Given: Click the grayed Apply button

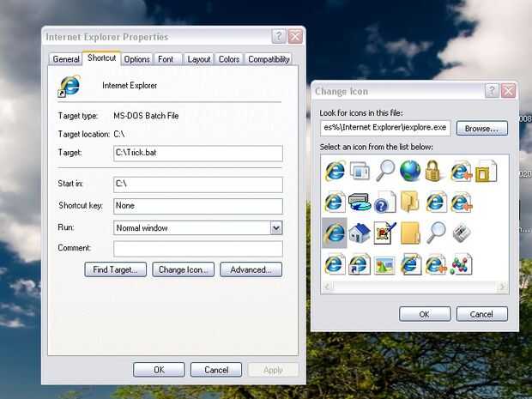Looking at the screenshot, I should (273, 370).
